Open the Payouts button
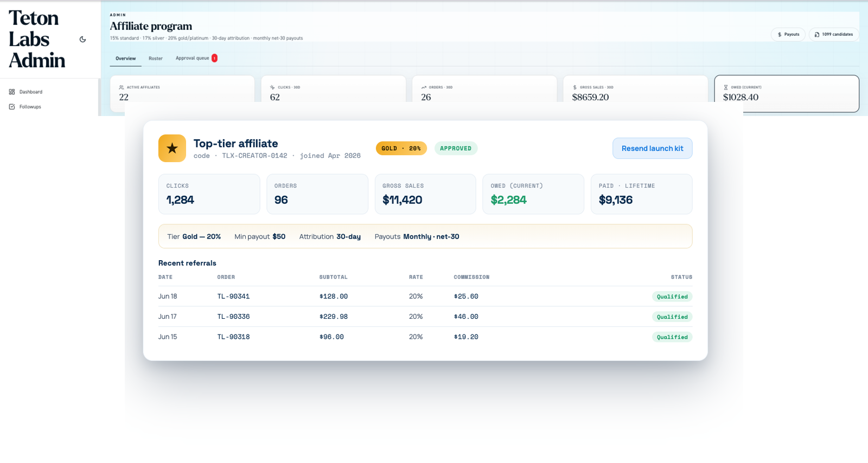The width and height of the screenshot is (868, 463). 788,34
